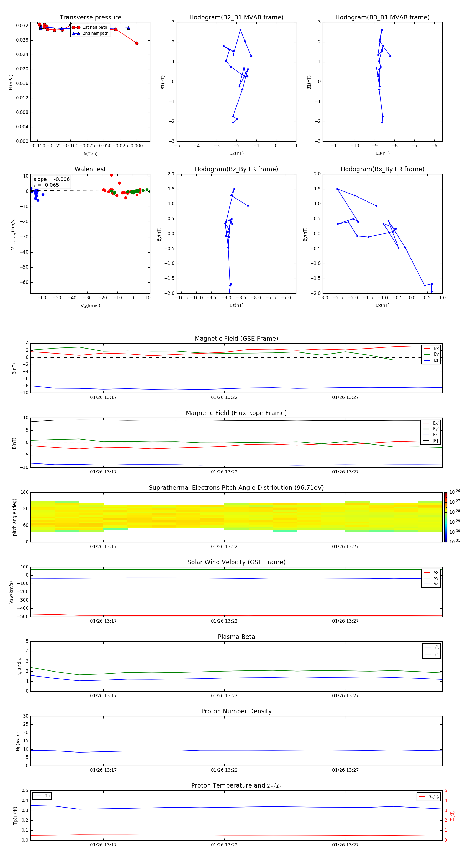This screenshot has width=473, height=868.
Task: Click the "Tp" legend entry
Action: click(x=42, y=796)
